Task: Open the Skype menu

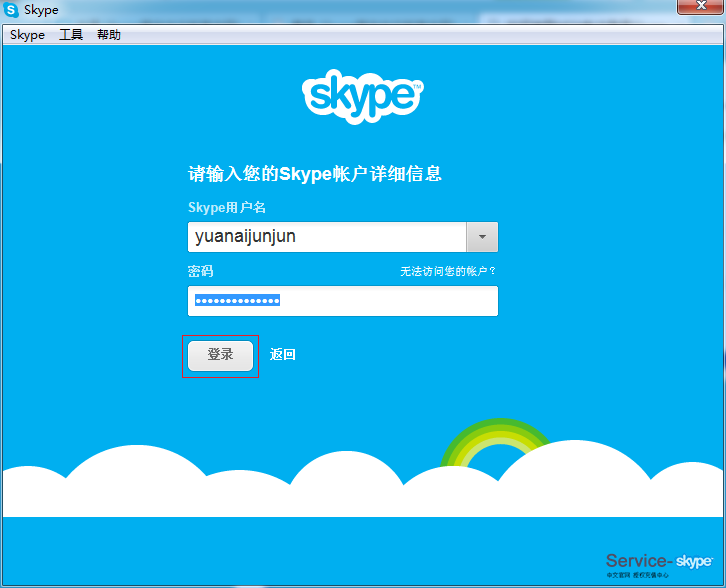Action: [27, 35]
